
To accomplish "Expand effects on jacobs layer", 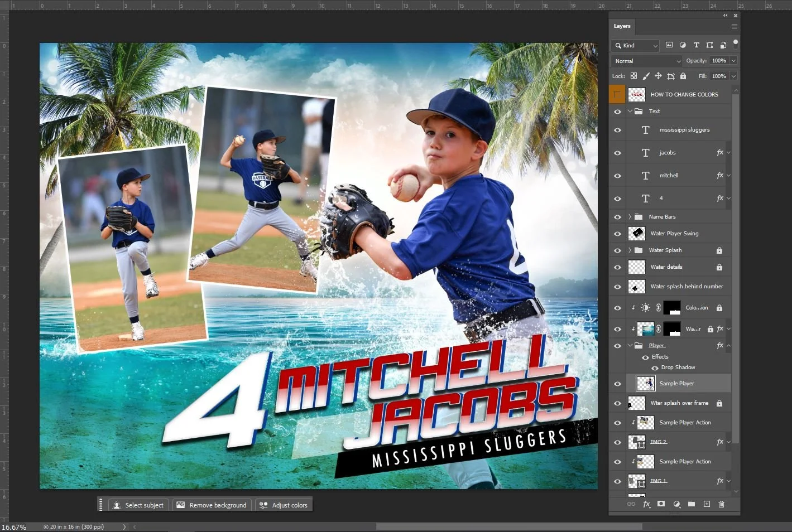I will [728, 153].
